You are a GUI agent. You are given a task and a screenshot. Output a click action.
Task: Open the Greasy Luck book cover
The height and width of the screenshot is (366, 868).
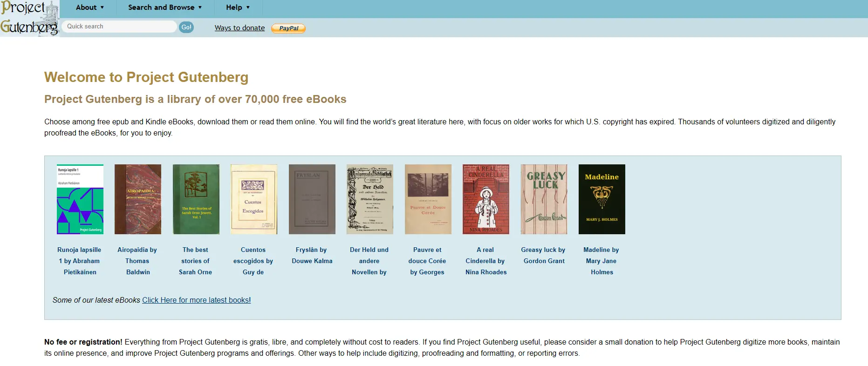coord(544,199)
